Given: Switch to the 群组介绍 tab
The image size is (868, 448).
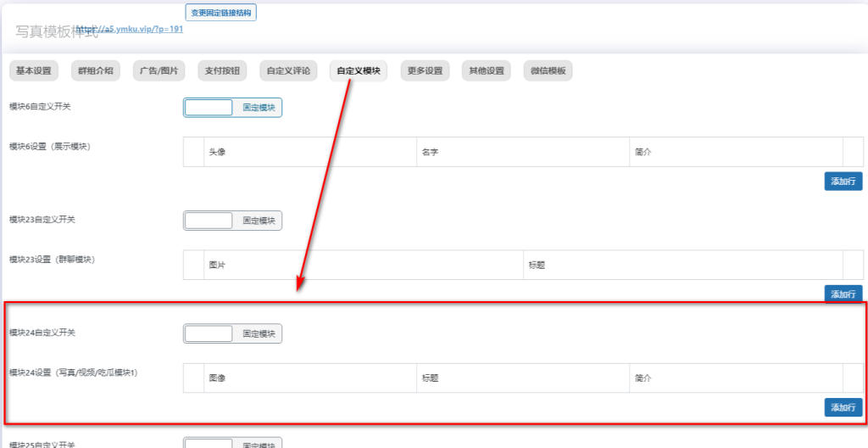Looking at the screenshot, I should (x=96, y=71).
